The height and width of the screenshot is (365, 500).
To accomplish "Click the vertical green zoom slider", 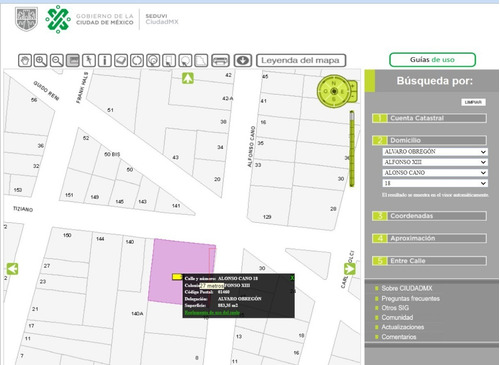I will (x=352, y=149).
